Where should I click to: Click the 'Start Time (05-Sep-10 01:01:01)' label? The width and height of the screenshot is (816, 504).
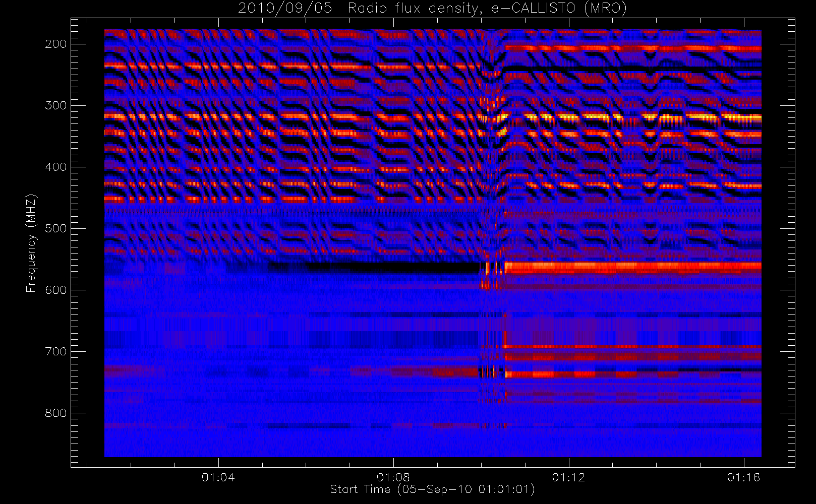click(432, 489)
